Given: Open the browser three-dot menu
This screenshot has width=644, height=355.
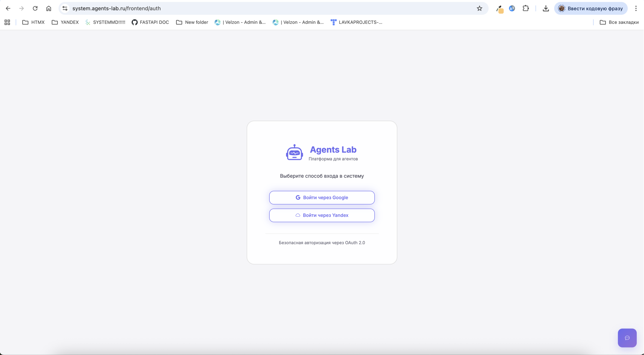Looking at the screenshot, I should click(x=636, y=8).
